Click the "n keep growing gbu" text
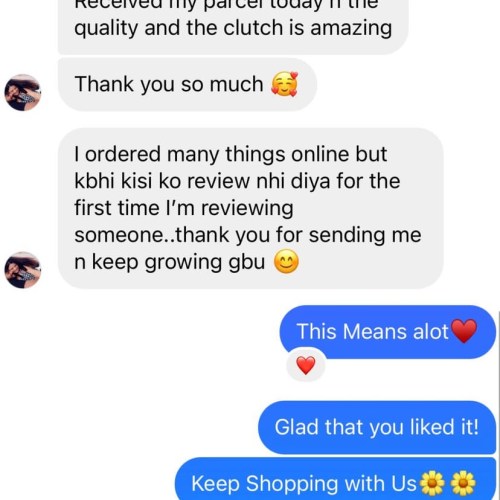 [170, 262]
